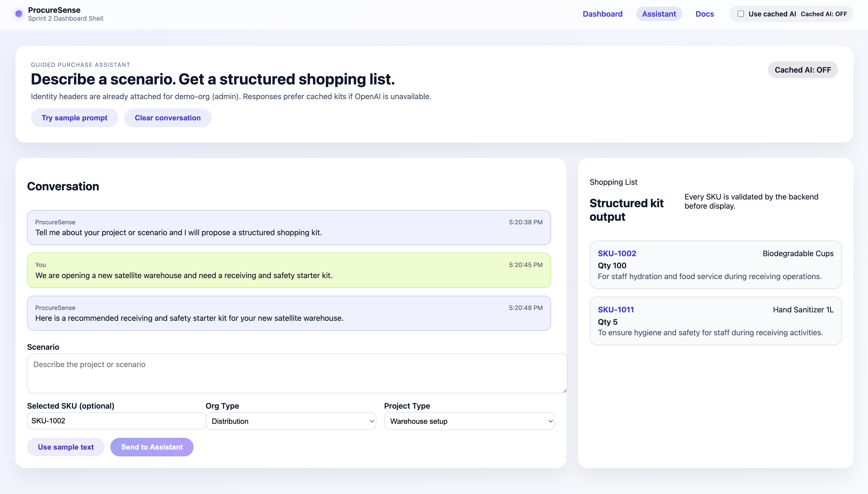Select your green You message bubble

(x=288, y=270)
